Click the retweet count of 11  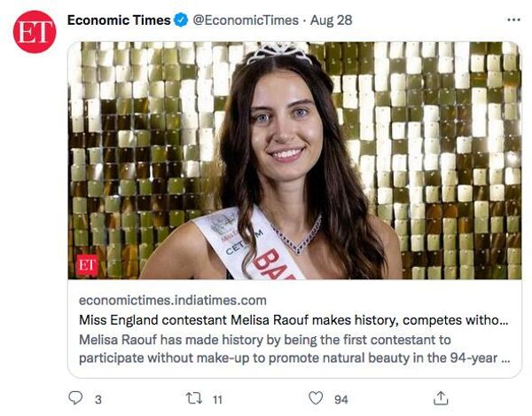pos(217,400)
